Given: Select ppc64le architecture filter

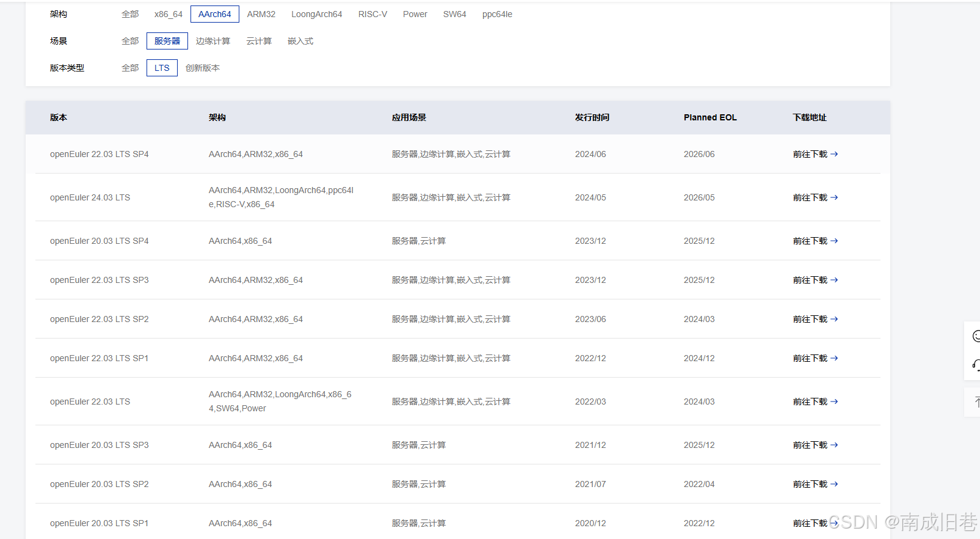Looking at the screenshot, I should tap(498, 14).
